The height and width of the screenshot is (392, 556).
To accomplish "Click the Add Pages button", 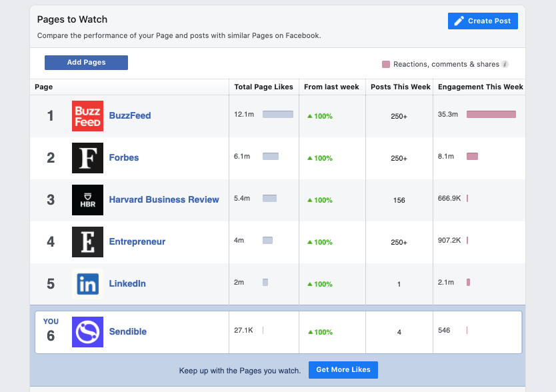I will 86,62.
